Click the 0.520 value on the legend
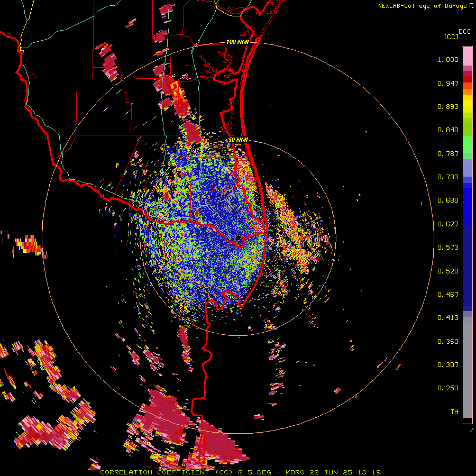 point(448,271)
